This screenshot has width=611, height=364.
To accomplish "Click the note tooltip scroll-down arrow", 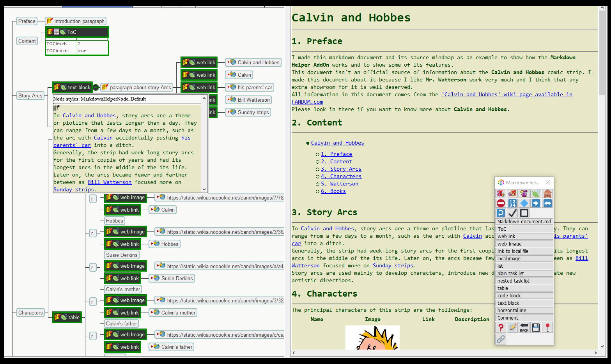I will point(204,189).
